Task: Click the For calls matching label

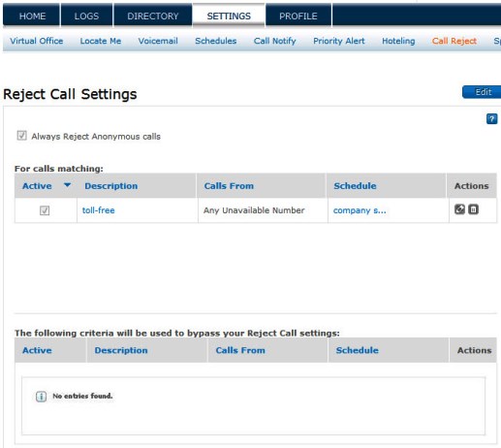Action: tap(59, 169)
